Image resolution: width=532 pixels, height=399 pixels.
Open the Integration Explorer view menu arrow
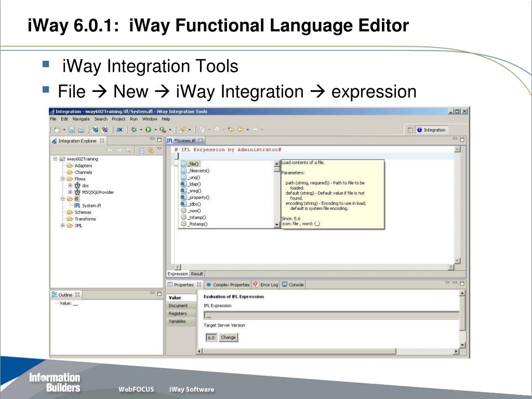click(x=159, y=149)
